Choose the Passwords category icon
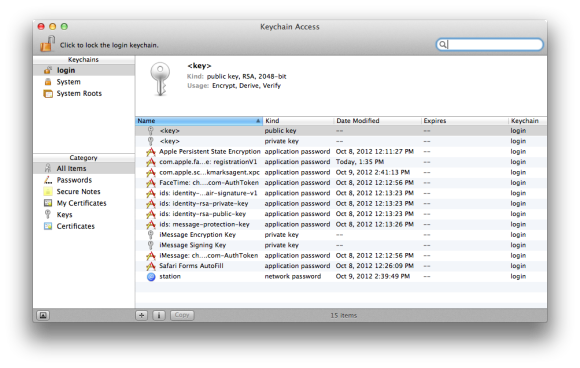This screenshot has width=580, height=368. click(48, 180)
